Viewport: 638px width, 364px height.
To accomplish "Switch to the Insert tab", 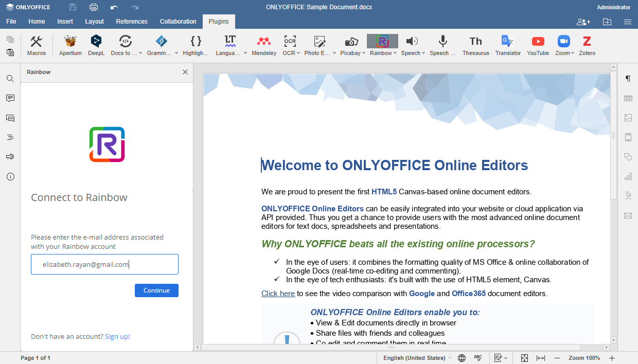I will click(x=65, y=22).
